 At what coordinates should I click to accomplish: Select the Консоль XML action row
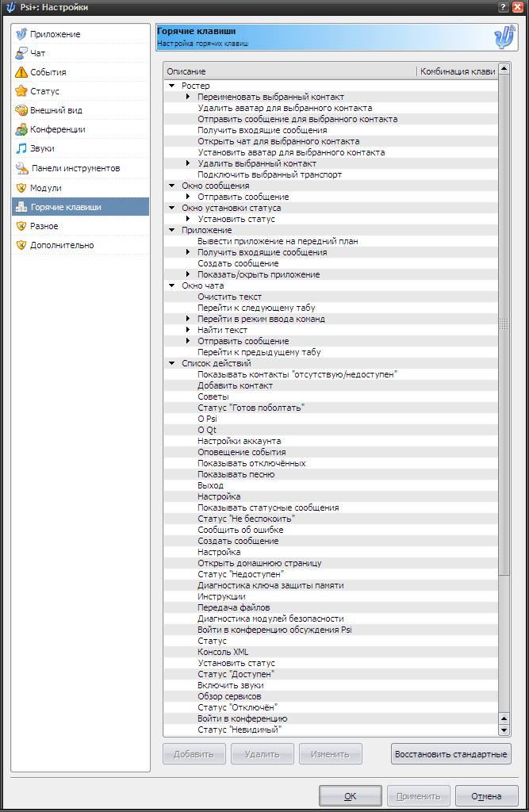(223, 652)
